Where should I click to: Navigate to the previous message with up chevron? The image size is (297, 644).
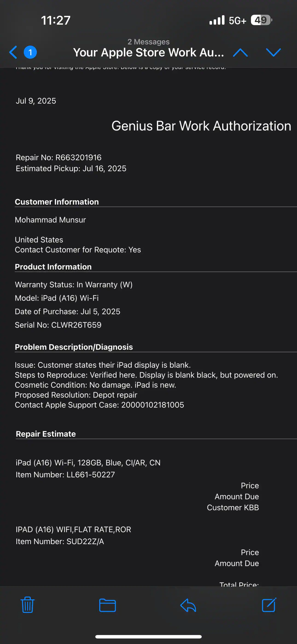[x=241, y=52]
